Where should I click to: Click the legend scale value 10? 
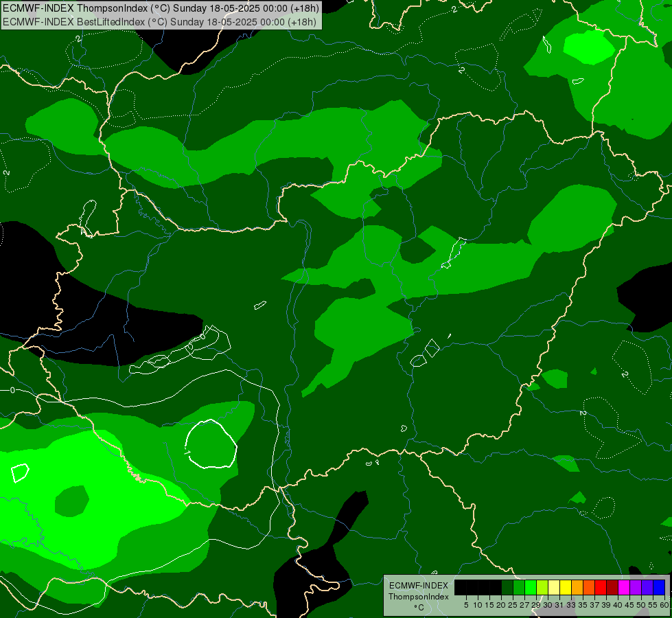tap(478, 605)
